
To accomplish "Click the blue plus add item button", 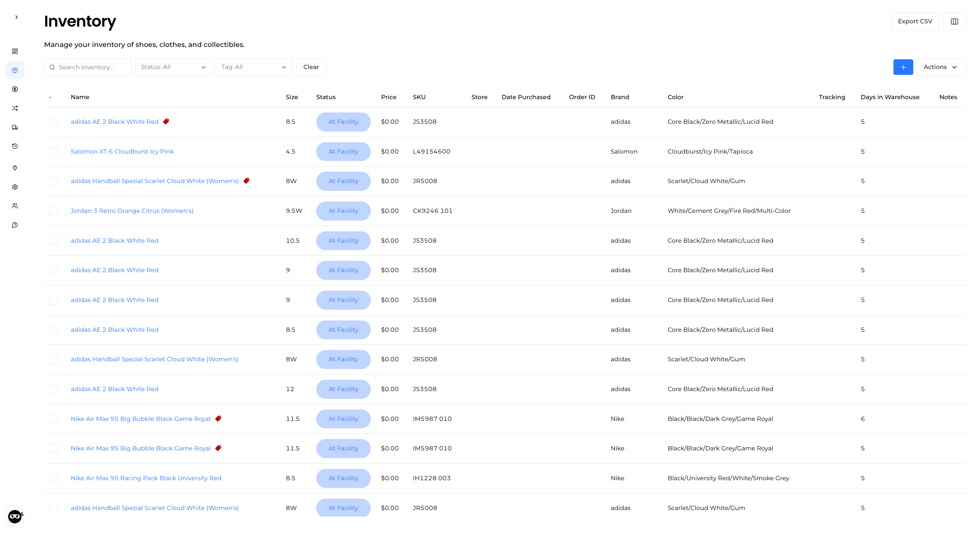I will [903, 67].
